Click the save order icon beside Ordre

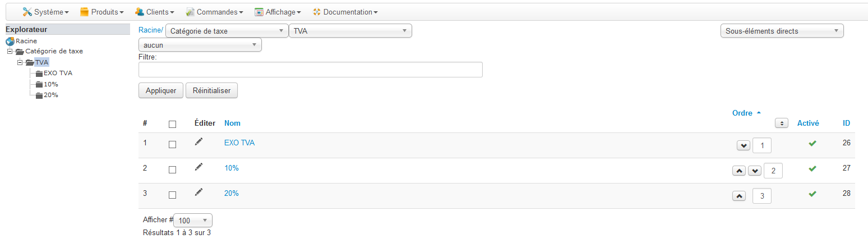[782, 123]
